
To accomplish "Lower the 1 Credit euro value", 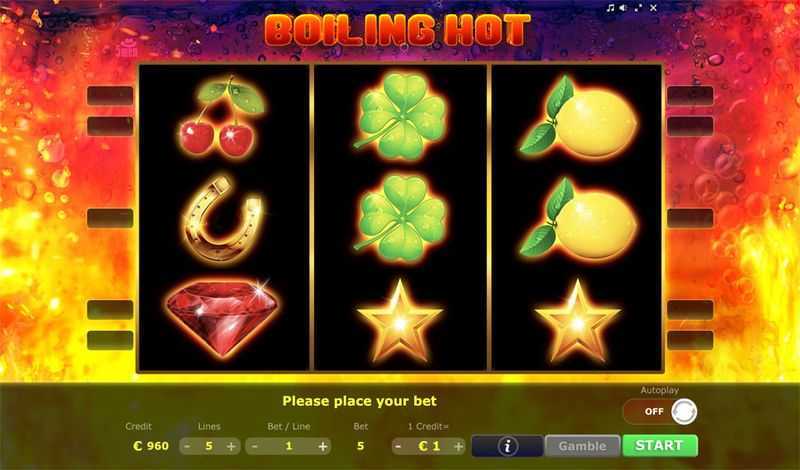I will 398,446.
